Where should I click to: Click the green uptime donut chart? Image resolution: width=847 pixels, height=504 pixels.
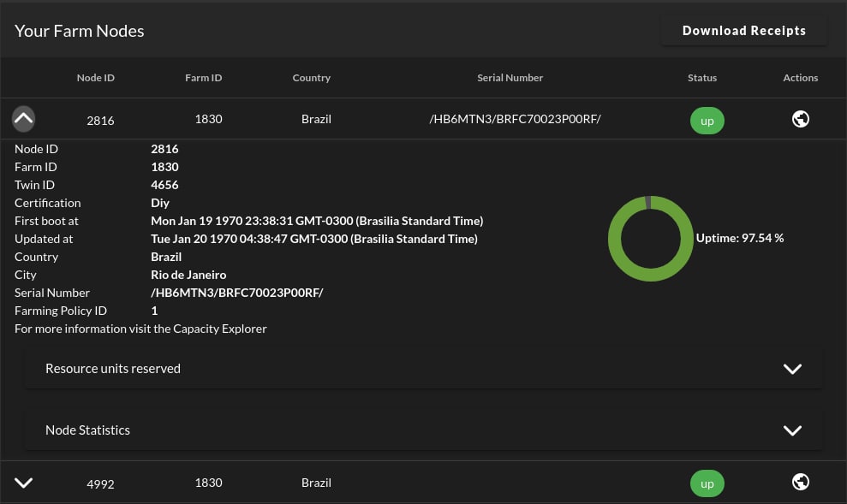651,238
